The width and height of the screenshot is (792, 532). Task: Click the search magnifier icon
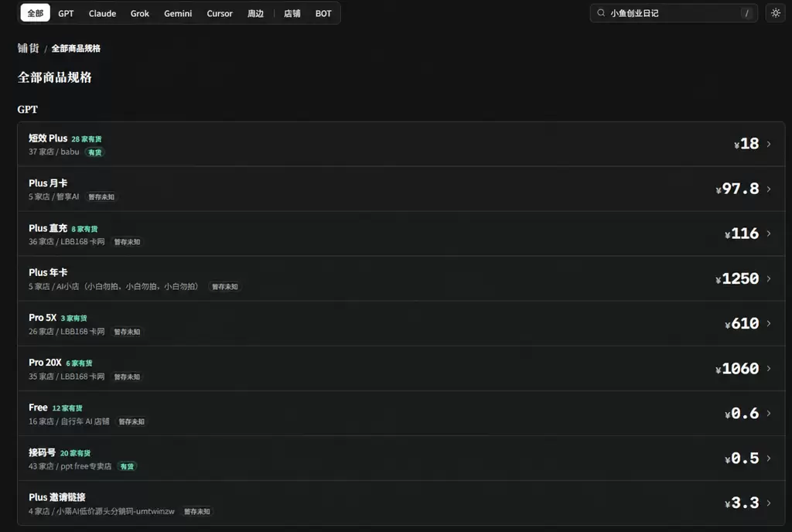pos(601,13)
